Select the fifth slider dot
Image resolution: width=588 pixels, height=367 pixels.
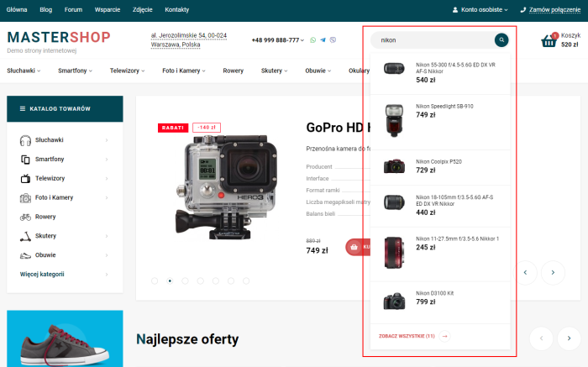[x=216, y=280]
